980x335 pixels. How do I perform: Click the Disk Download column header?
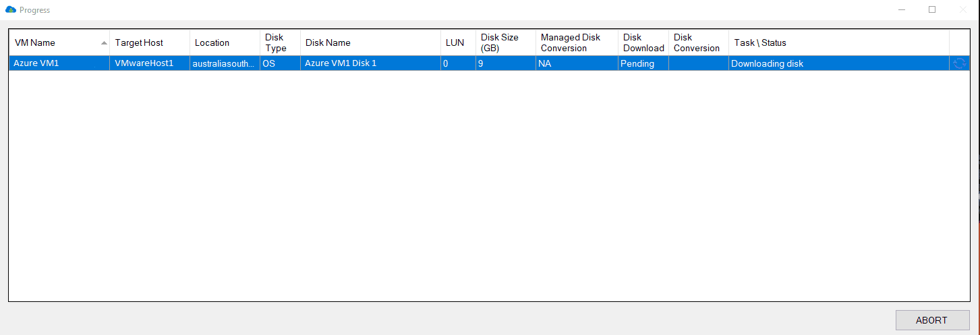tap(643, 42)
